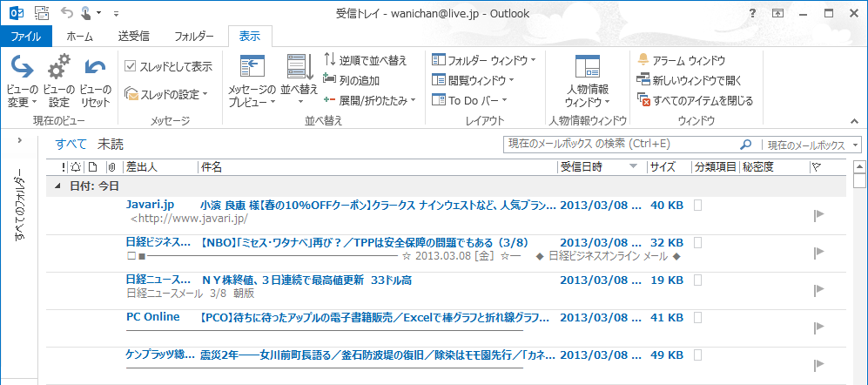The width and height of the screenshot is (868, 385).
Task: Open To Do バー dropdown
Action: [469, 100]
